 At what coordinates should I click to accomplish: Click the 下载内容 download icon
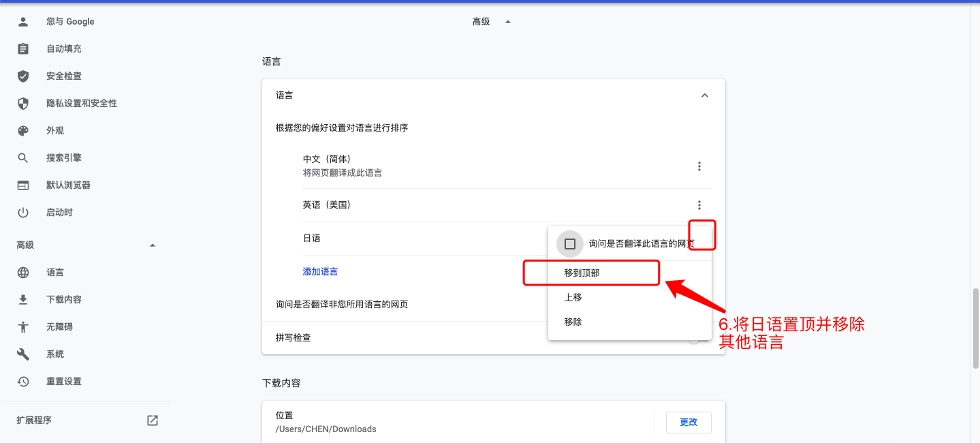(x=22, y=299)
